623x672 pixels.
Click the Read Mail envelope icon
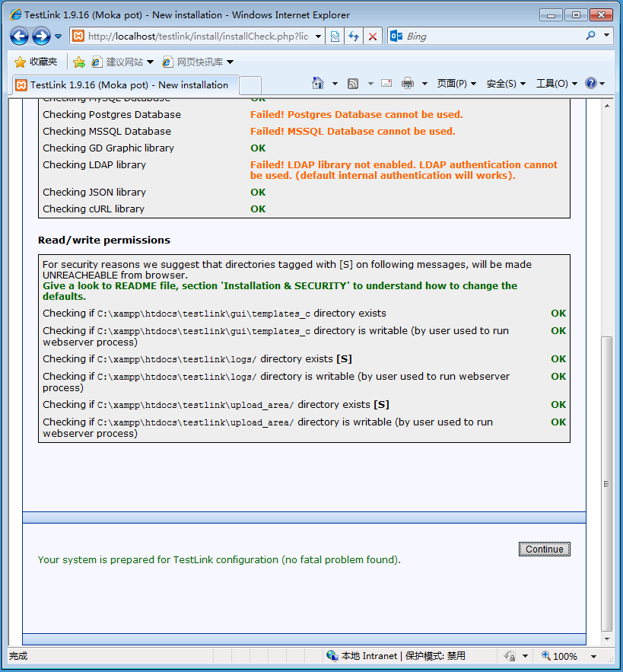[x=386, y=83]
